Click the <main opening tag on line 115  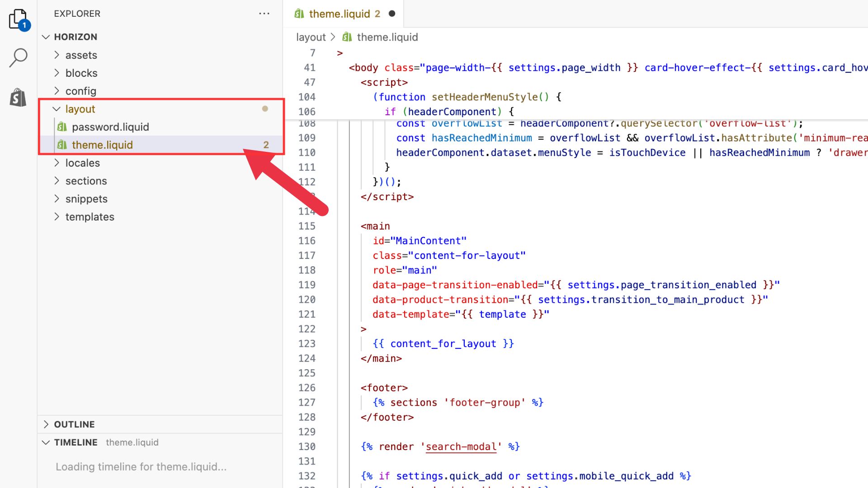(x=375, y=226)
